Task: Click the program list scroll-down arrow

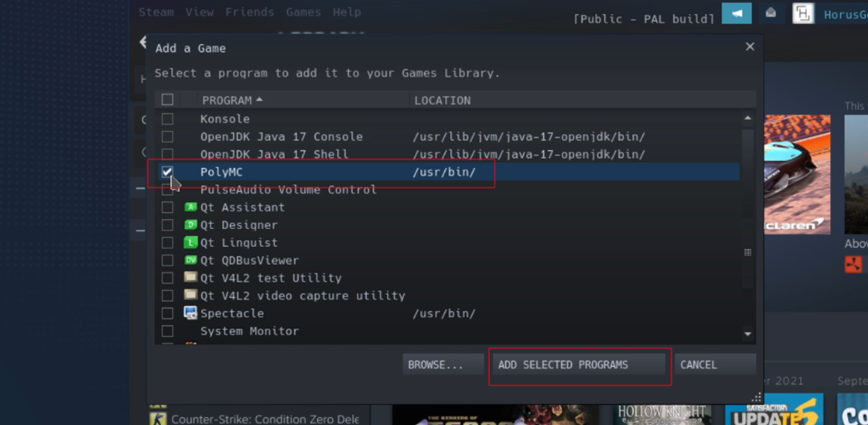Action: tap(748, 334)
